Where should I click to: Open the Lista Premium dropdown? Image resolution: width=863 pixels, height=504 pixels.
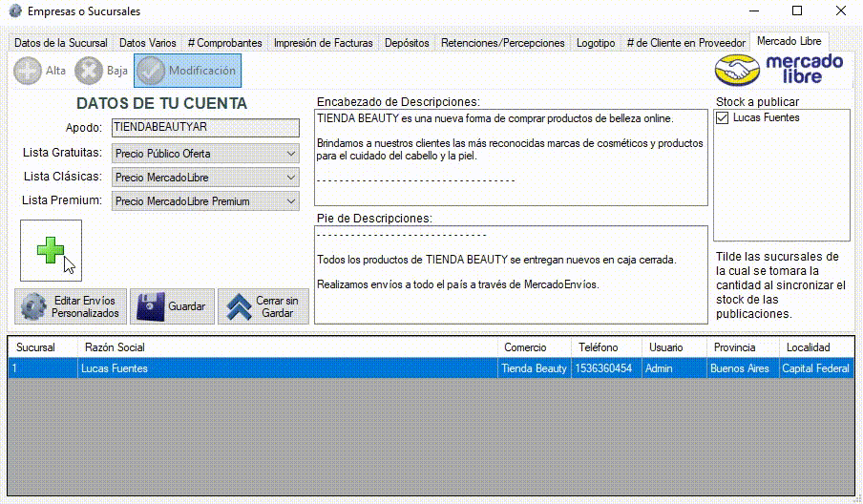205,201
